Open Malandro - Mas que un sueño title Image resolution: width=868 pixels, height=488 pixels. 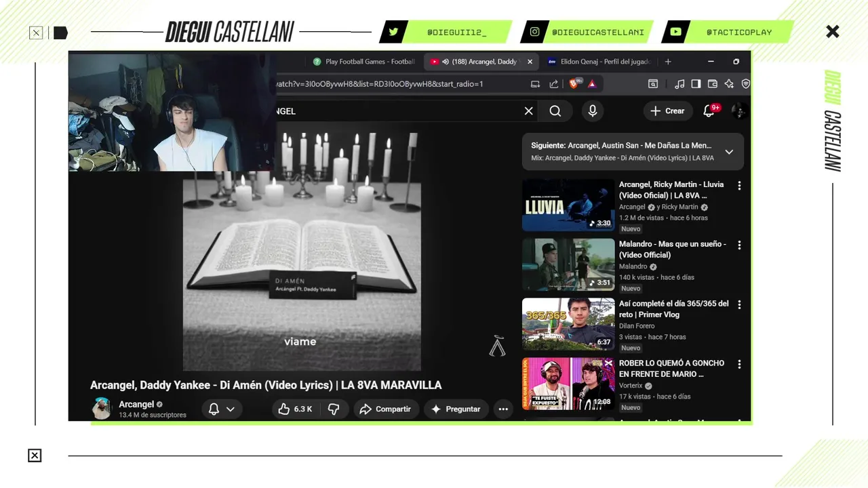click(x=673, y=249)
